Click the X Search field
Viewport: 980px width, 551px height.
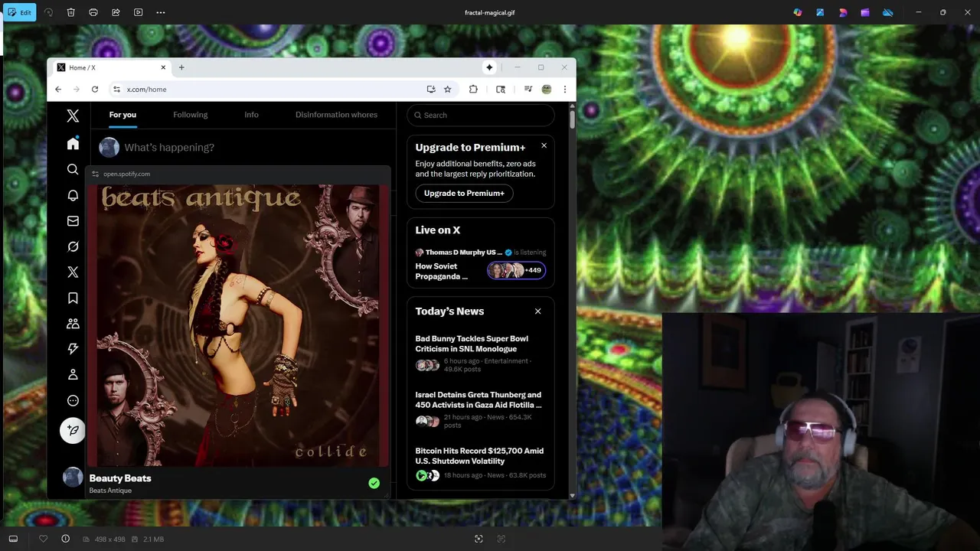click(481, 116)
